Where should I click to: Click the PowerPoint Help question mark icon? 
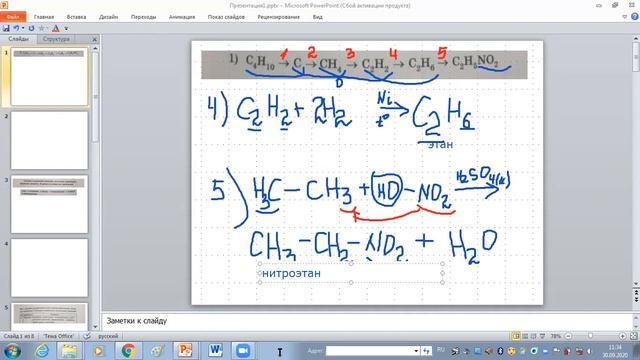click(634, 16)
